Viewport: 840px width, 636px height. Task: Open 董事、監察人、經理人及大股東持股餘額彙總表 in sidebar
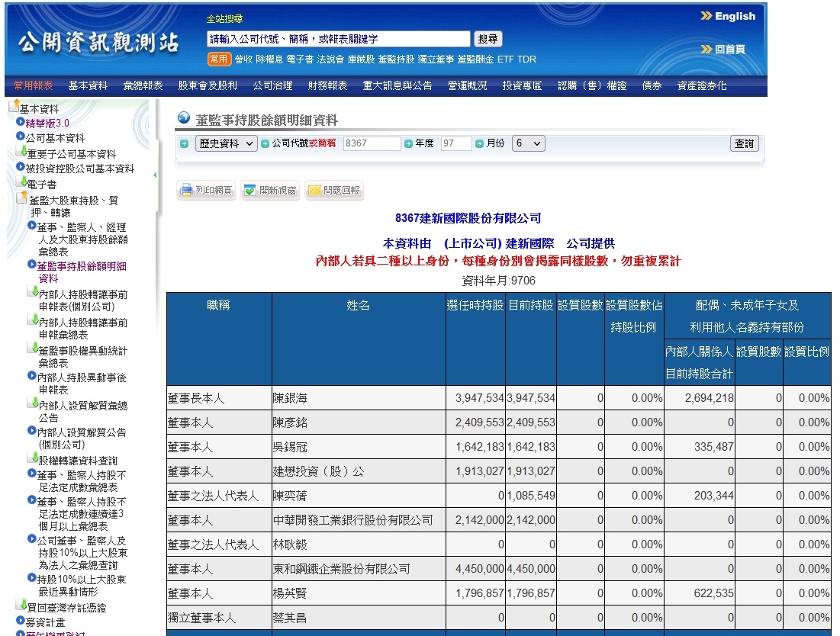point(82,239)
